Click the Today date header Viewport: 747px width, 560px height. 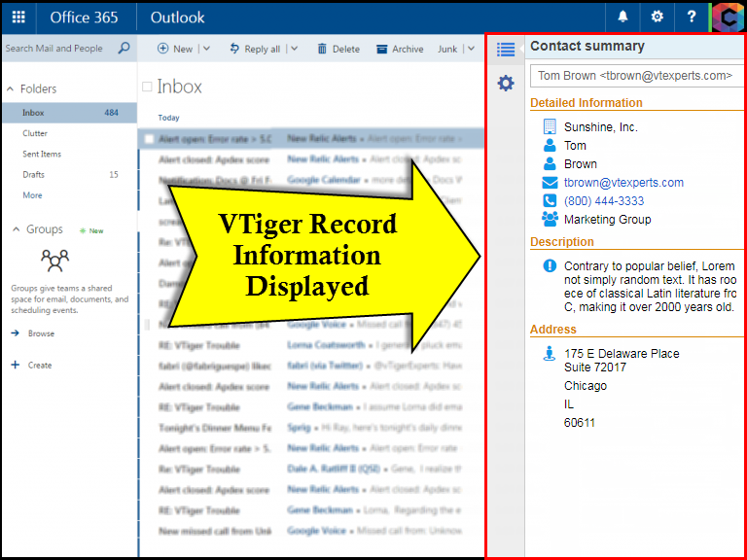tap(168, 118)
